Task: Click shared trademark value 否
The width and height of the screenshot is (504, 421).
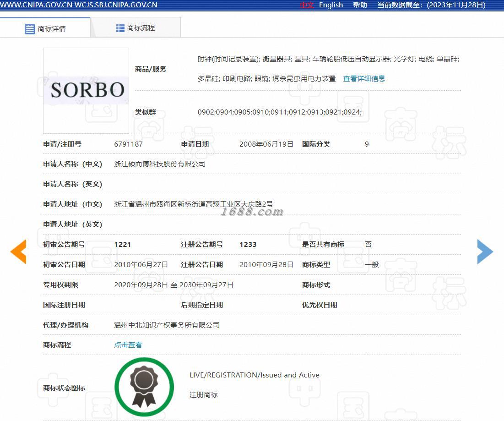Action: click(x=368, y=245)
